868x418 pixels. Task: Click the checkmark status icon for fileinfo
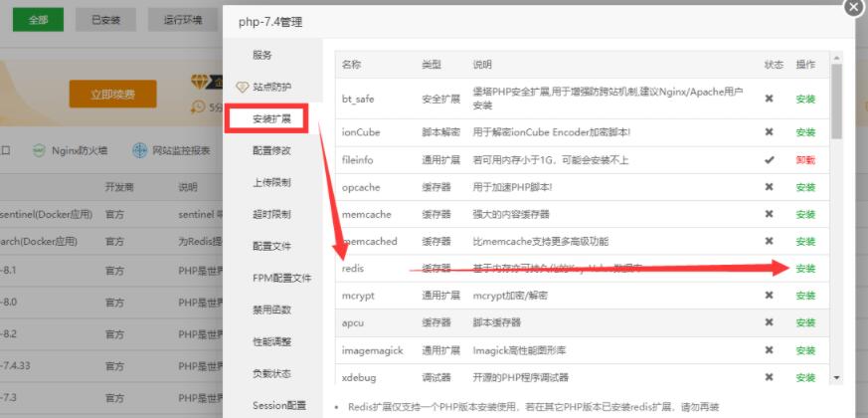pyautogui.click(x=769, y=159)
